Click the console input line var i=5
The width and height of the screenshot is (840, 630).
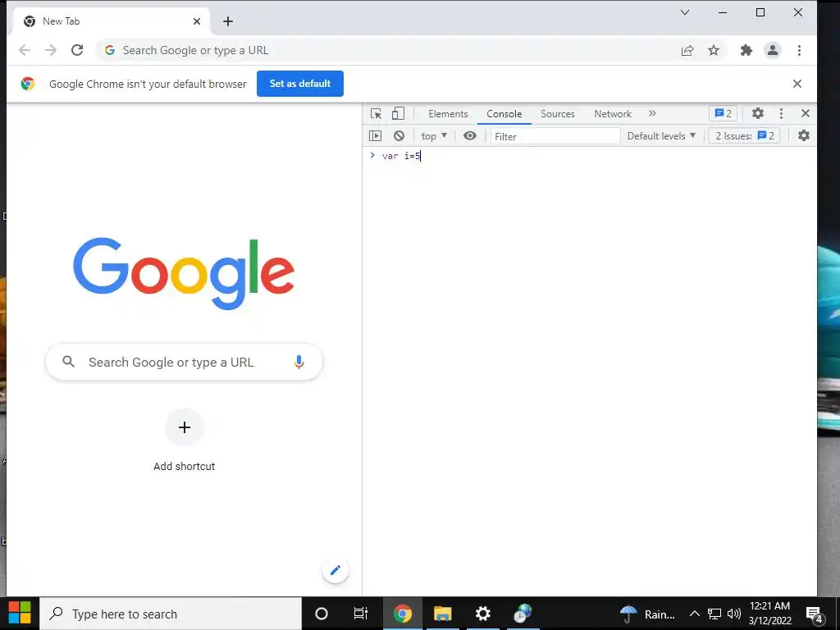pyautogui.click(x=589, y=156)
